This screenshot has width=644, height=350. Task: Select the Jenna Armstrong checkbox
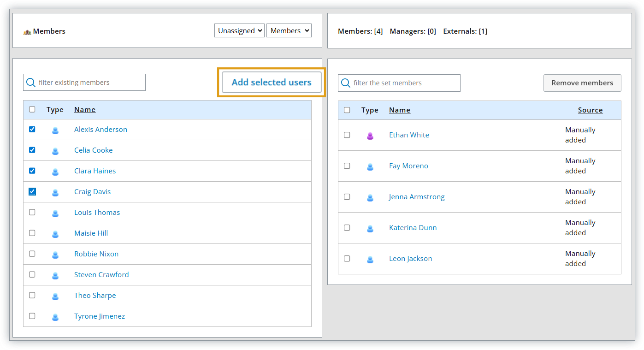347,197
